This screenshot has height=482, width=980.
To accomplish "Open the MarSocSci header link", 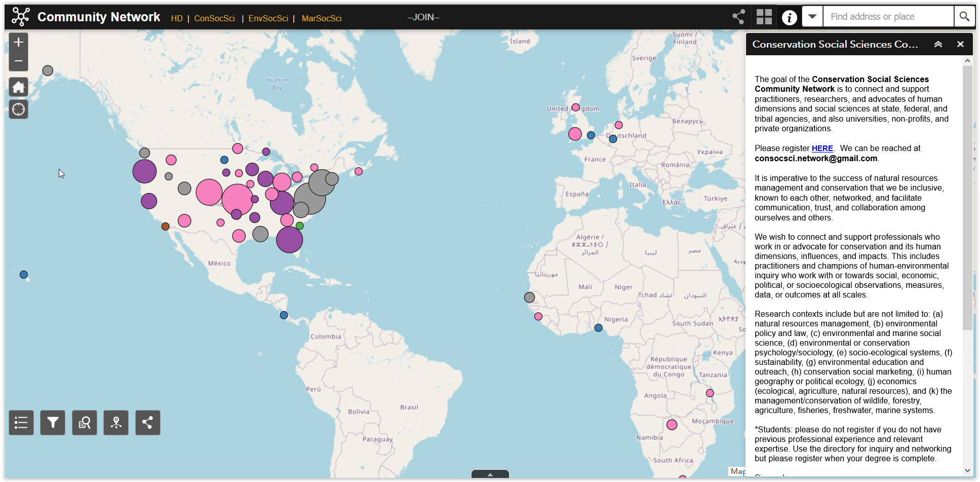I will pyautogui.click(x=322, y=19).
